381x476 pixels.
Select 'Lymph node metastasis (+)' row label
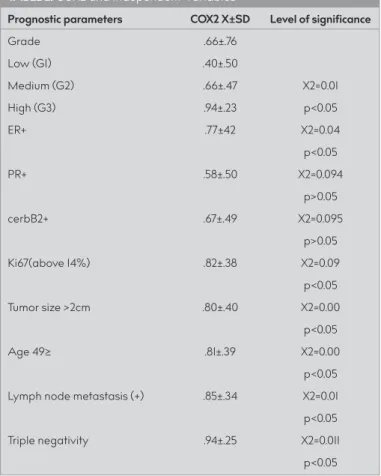pos(76,396)
